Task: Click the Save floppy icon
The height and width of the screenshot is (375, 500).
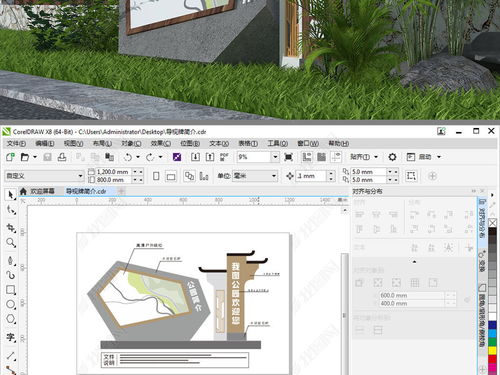Action: pos(47,157)
